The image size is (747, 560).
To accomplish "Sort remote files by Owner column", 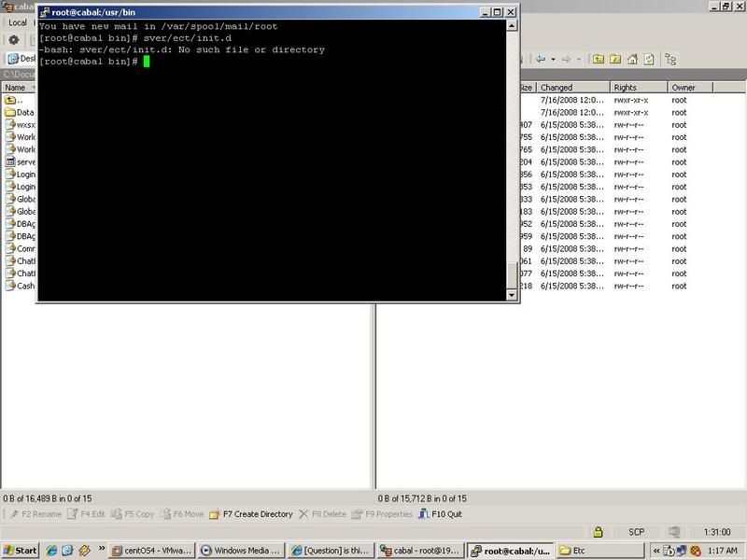I will pyautogui.click(x=689, y=88).
